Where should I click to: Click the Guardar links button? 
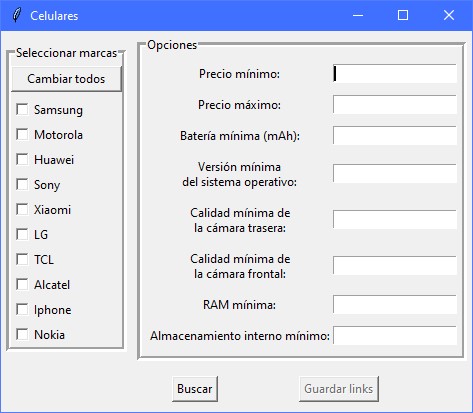pyautogui.click(x=339, y=389)
